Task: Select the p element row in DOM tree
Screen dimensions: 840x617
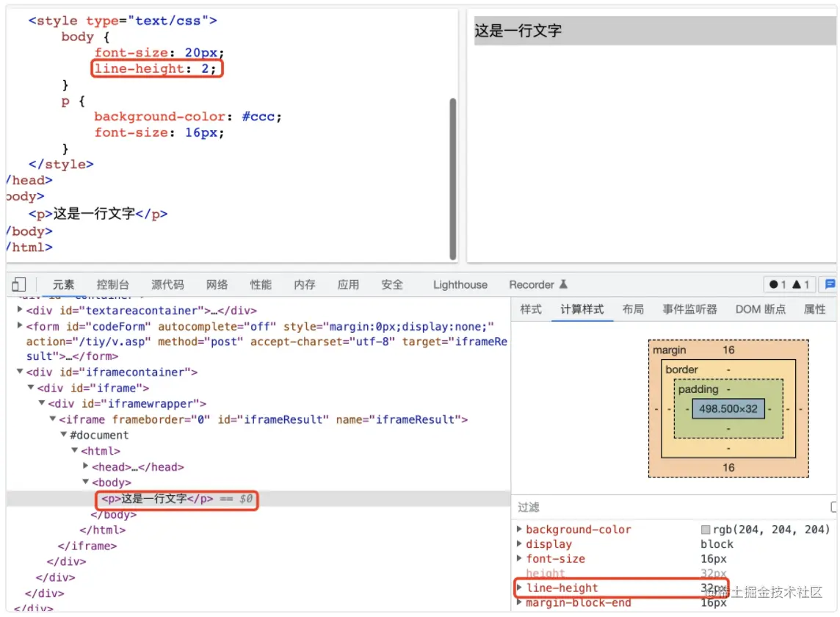Action: pyautogui.click(x=258, y=499)
